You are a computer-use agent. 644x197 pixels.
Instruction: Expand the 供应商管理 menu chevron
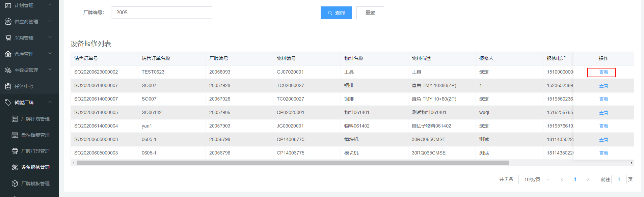point(50,21)
